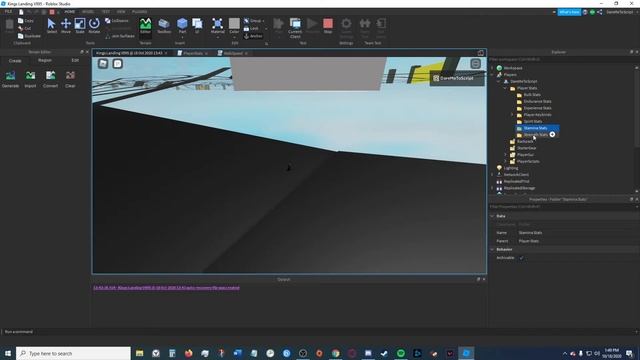Screen dimensions: 640x360
Task: Collapse the Player Stats folder
Action: [x=505, y=88]
